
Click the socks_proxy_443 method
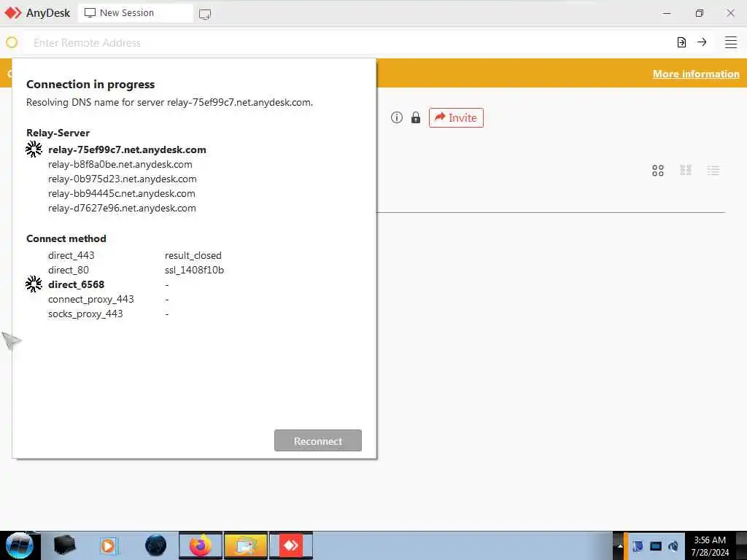86,314
